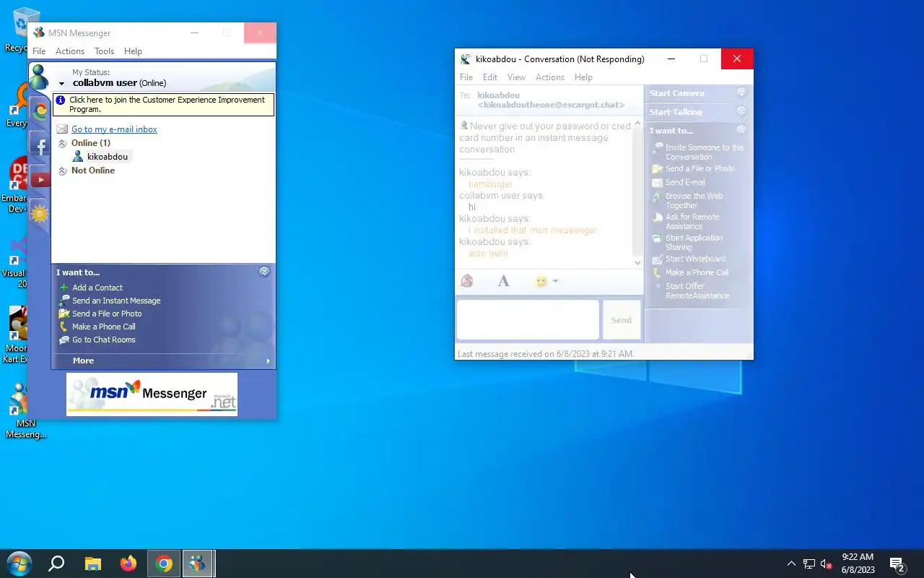Screen dimensions: 924x578
Task: Click the msn Messenger .net banner
Action: click(x=152, y=394)
